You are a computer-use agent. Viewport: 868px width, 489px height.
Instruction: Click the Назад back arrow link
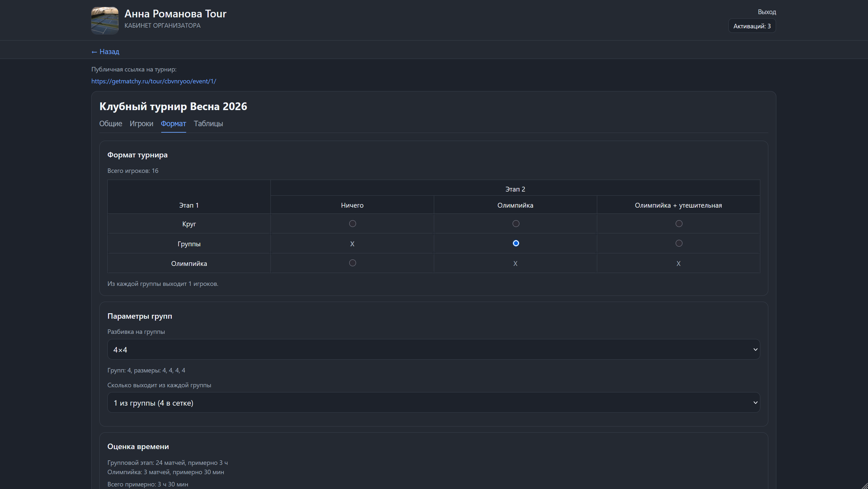point(105,52)
